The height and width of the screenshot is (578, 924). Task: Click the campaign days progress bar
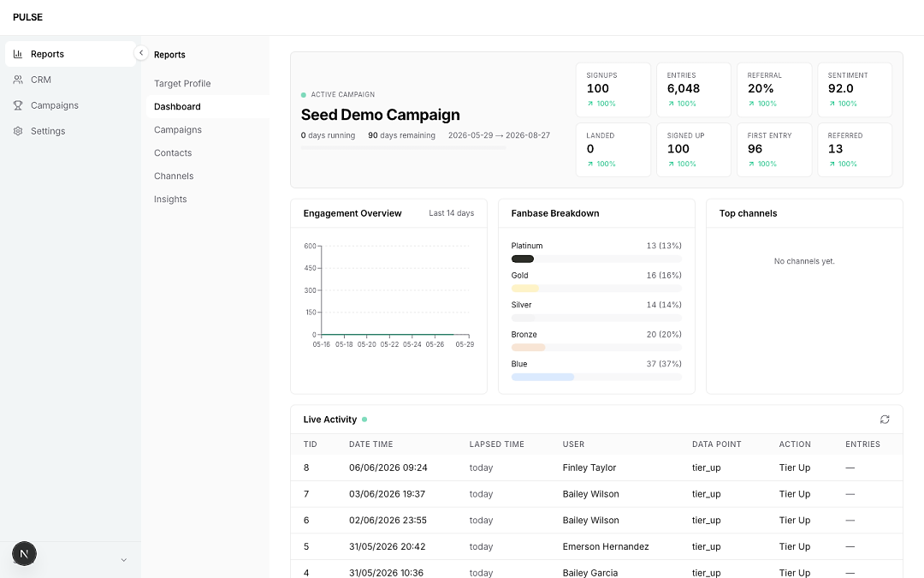point(403,147)
